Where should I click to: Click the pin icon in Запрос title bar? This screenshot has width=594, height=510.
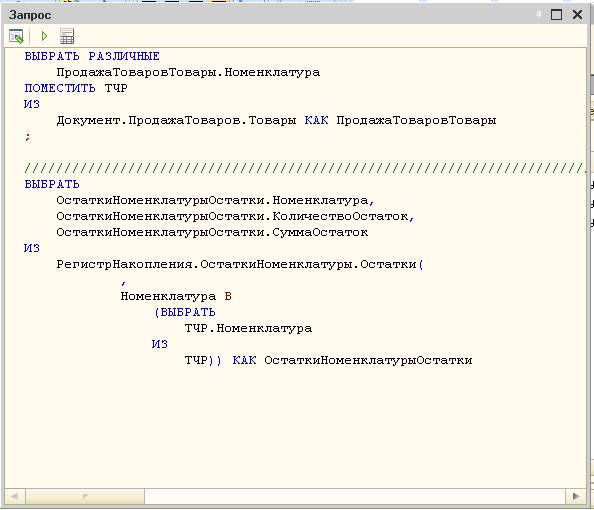click(x=539, y=14)
